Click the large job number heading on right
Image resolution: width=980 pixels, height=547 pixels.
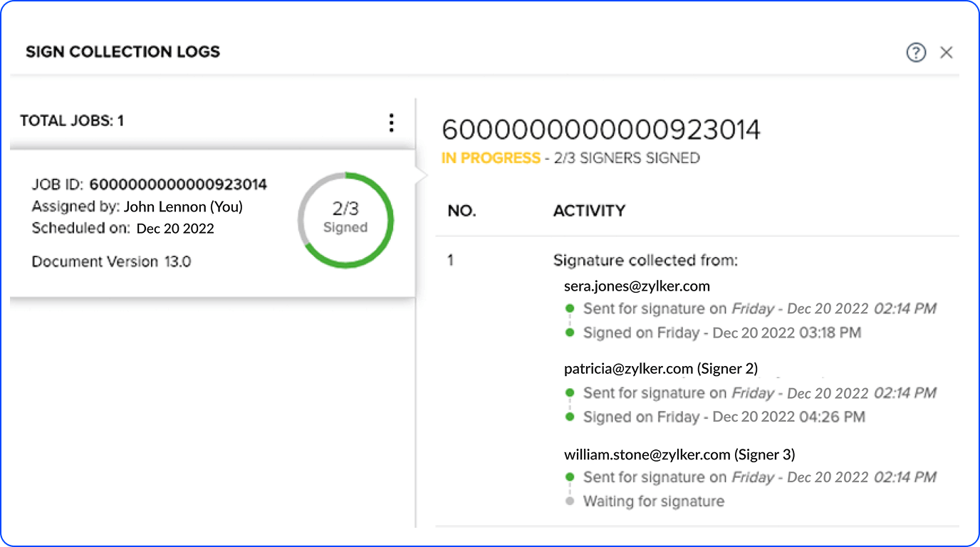[x=601, y=130]
